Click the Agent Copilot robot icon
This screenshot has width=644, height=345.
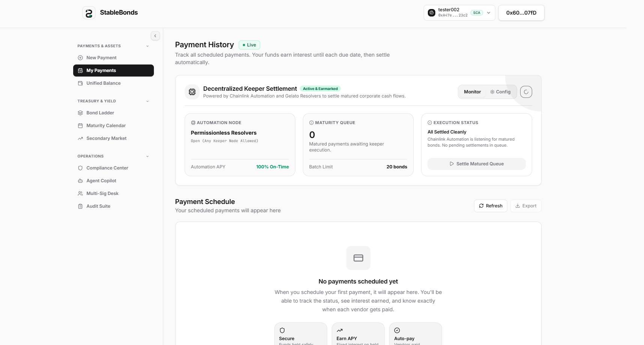[80, 181]
